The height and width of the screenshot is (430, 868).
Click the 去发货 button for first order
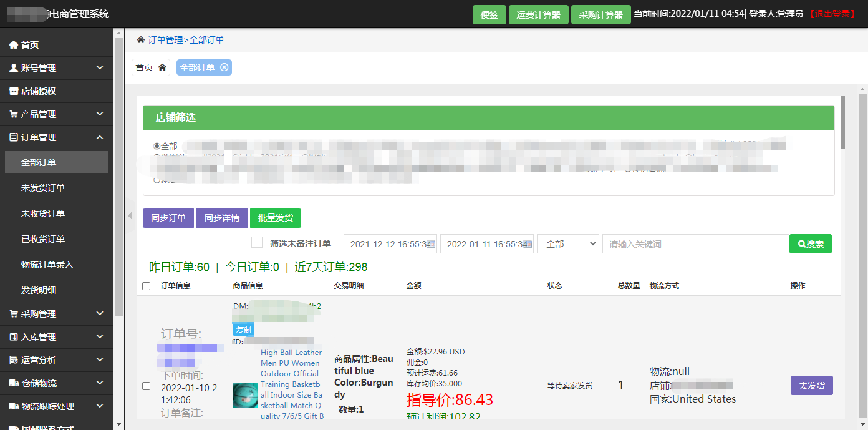tap(811, 386)
